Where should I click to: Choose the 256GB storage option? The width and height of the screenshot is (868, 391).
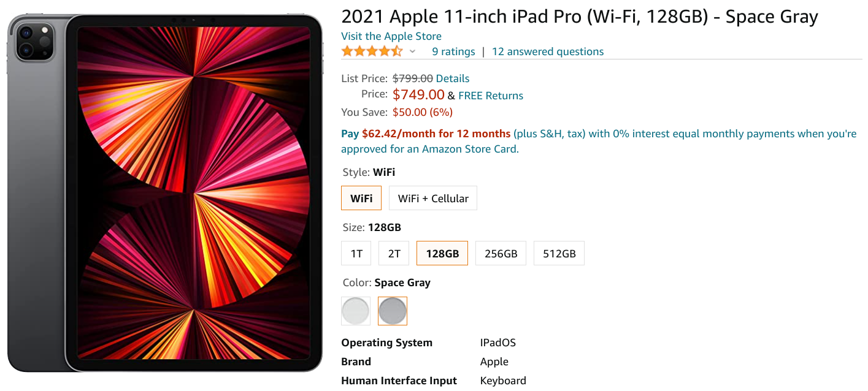click(501, 252)
